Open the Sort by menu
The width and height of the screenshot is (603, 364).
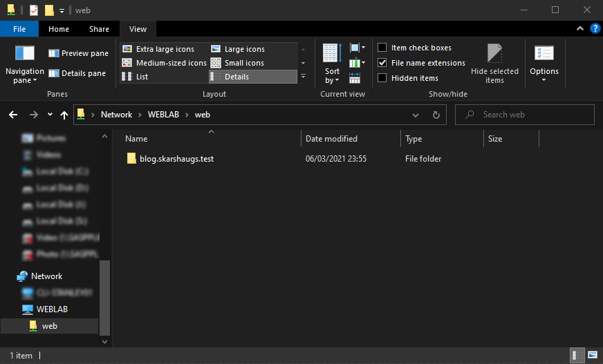coord(332,64)
